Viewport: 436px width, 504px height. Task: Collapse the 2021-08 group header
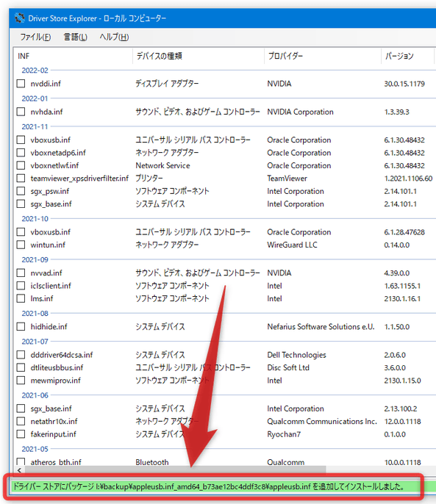point(35,313)
